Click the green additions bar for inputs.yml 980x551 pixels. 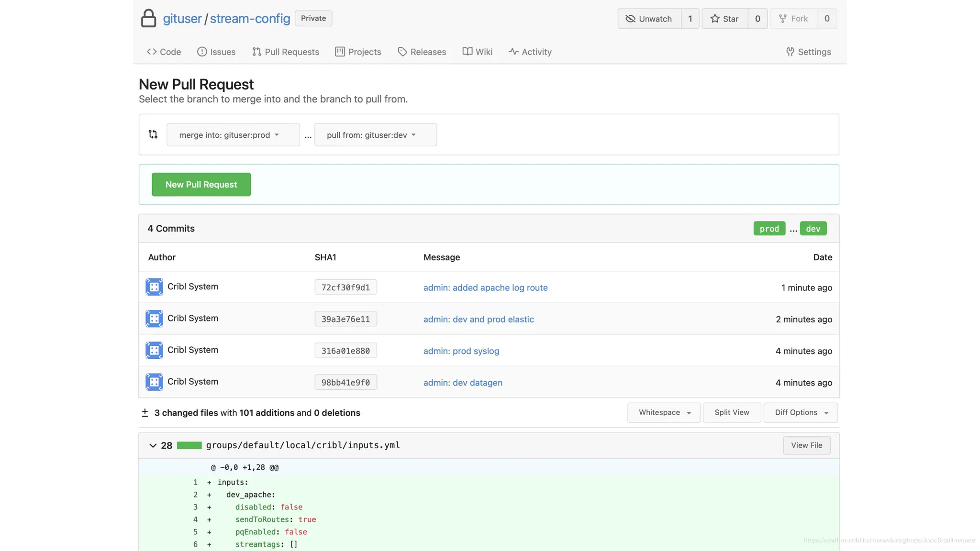[x=189, y=445]
